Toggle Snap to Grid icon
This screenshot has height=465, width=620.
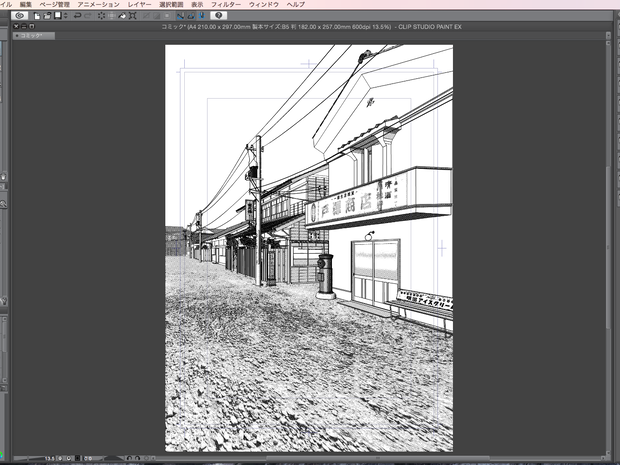(202, 16)
